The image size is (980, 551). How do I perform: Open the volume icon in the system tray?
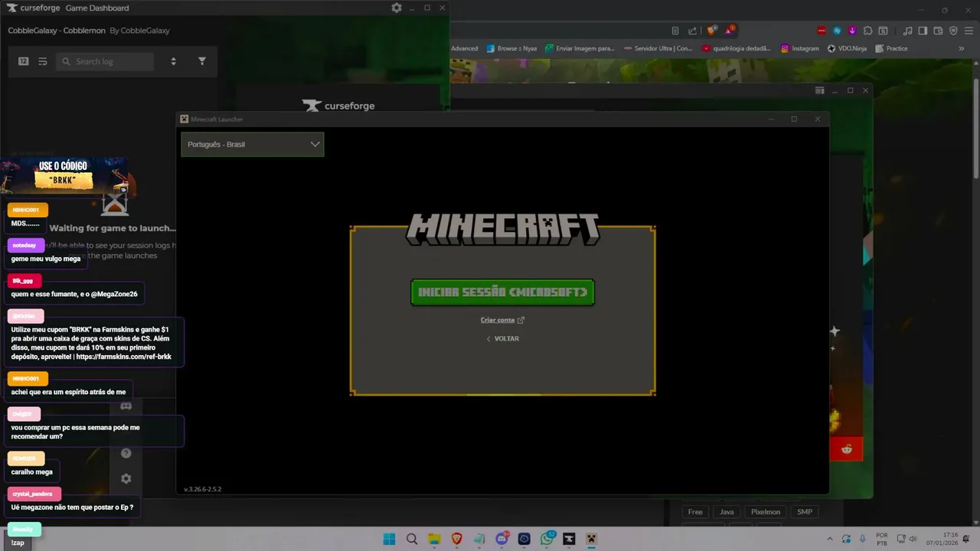[913, 539]
